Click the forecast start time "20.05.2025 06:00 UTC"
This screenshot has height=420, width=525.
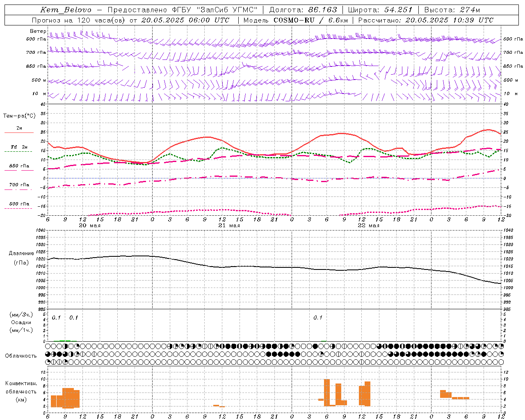pos(185,20)
